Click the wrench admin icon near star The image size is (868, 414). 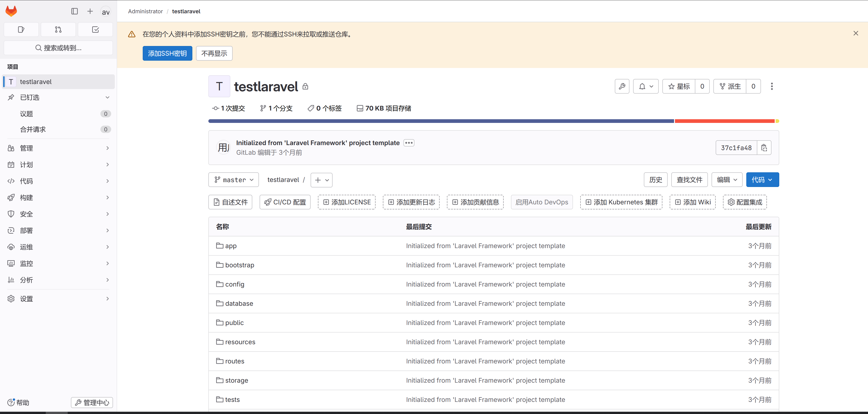click(622, 86)
